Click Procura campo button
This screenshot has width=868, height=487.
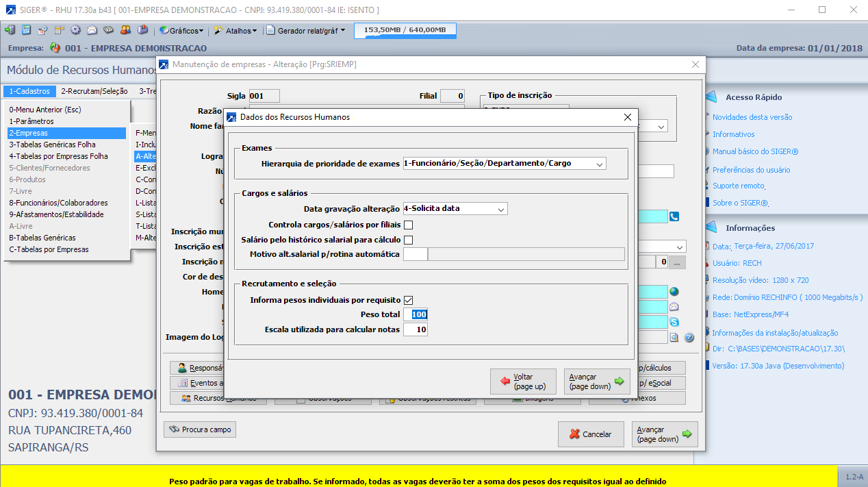pyautogui.click(x=200, y=429)
